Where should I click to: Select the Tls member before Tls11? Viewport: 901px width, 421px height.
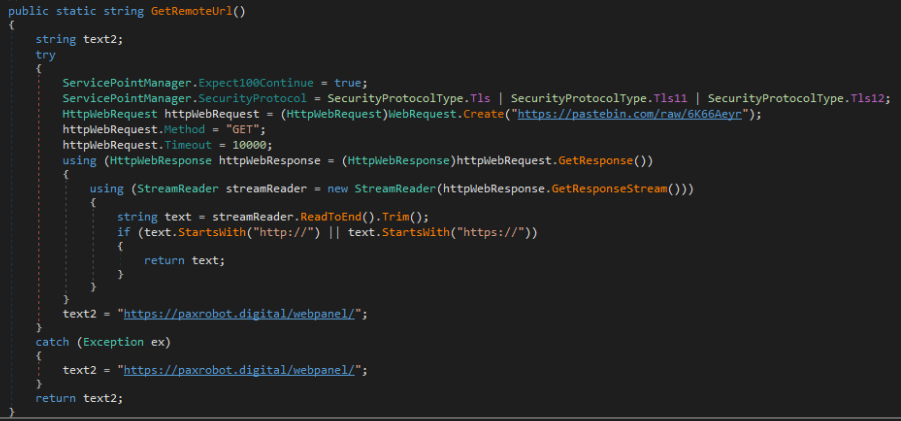[480, 98]
